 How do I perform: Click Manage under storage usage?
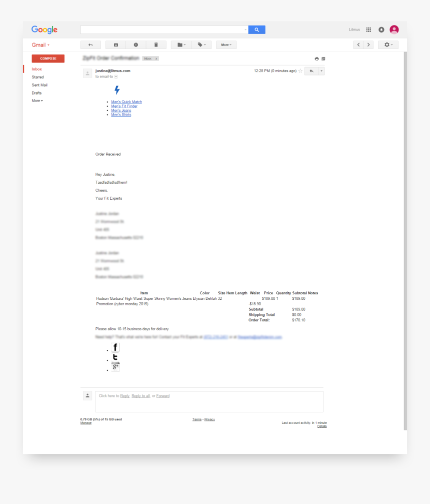[x=85, y=423]
